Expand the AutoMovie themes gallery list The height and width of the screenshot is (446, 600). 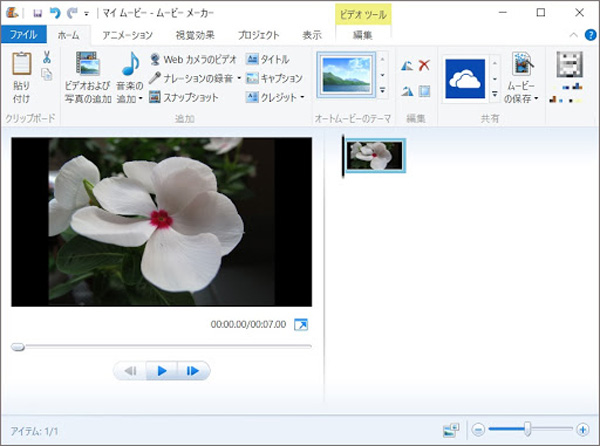pyautogui.click(x=382, y=90)
